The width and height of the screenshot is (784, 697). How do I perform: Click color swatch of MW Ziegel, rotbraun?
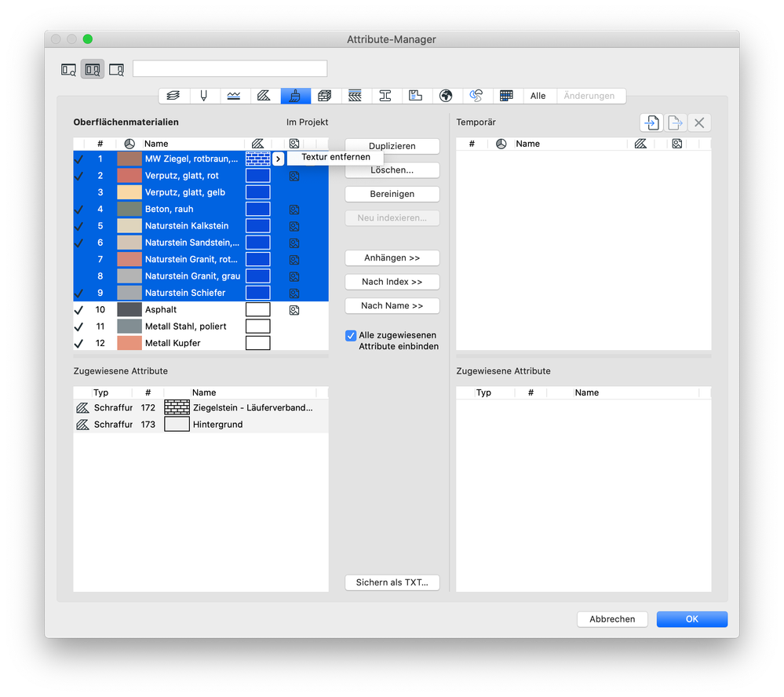tap(129, 159)
